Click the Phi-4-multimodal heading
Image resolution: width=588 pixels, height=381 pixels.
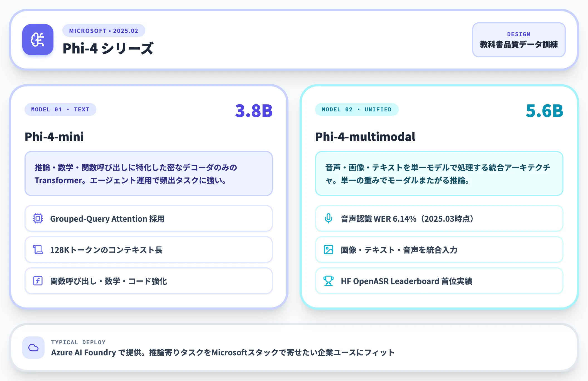[365, 137]
